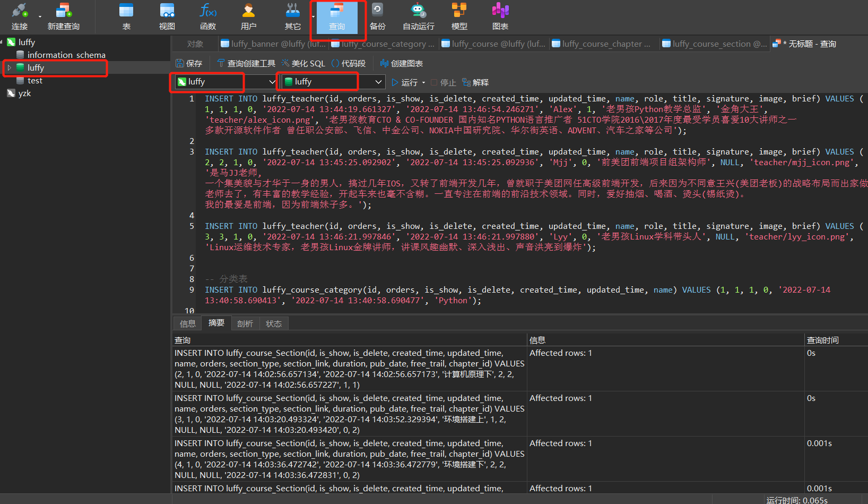868x504 pixels.
Task: Open the Model (模型) toolbar icon
Action: (459, 17)
